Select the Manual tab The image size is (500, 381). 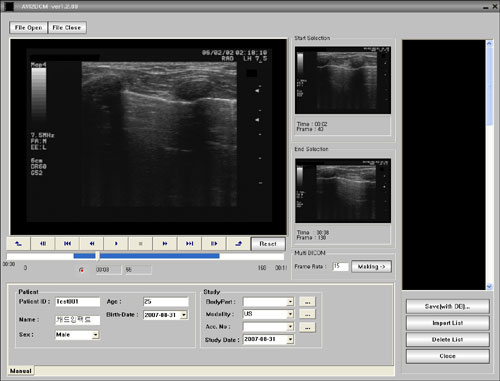pos(21,371)
